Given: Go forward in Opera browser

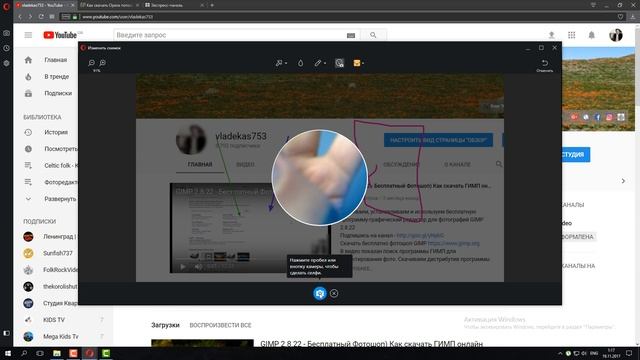Looking at the screenshot, I should click(x=30, y=17).
